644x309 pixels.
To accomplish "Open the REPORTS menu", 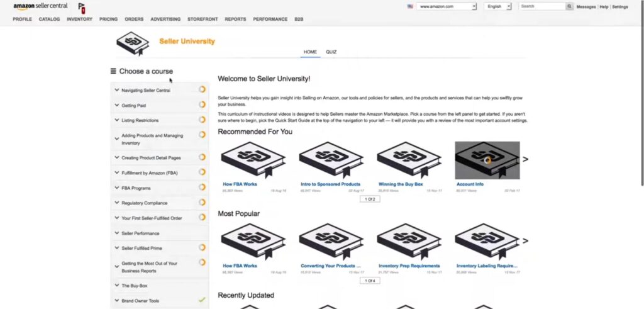I will tap(235, 20).
